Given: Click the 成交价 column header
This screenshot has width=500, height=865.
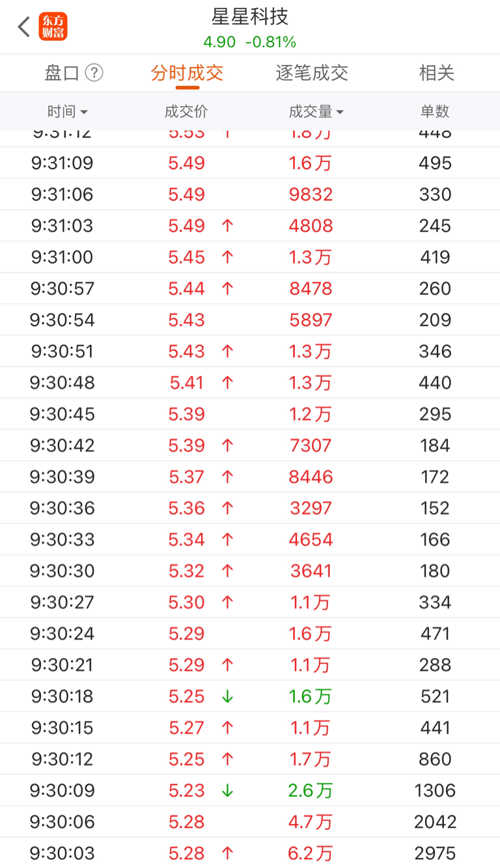Looking at the screenshot, I should [186, 111].
